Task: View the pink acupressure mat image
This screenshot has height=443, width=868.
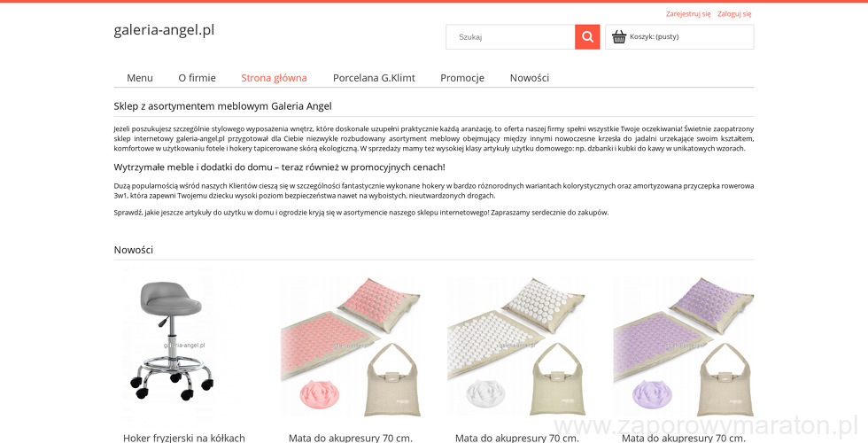Action: [x=351, y=345]
